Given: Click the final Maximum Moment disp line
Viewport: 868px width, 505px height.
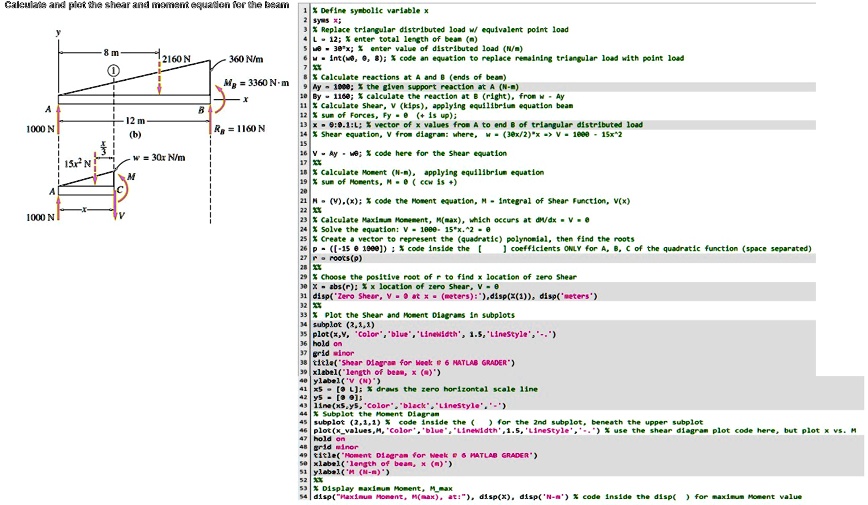Looking at the screenshot, I should point(557,497).
